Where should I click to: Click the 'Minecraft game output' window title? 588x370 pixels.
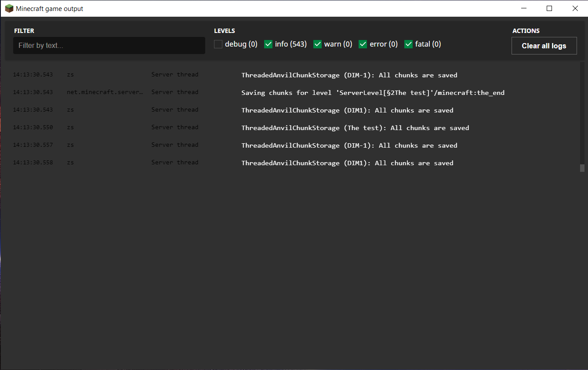[50, 9]
